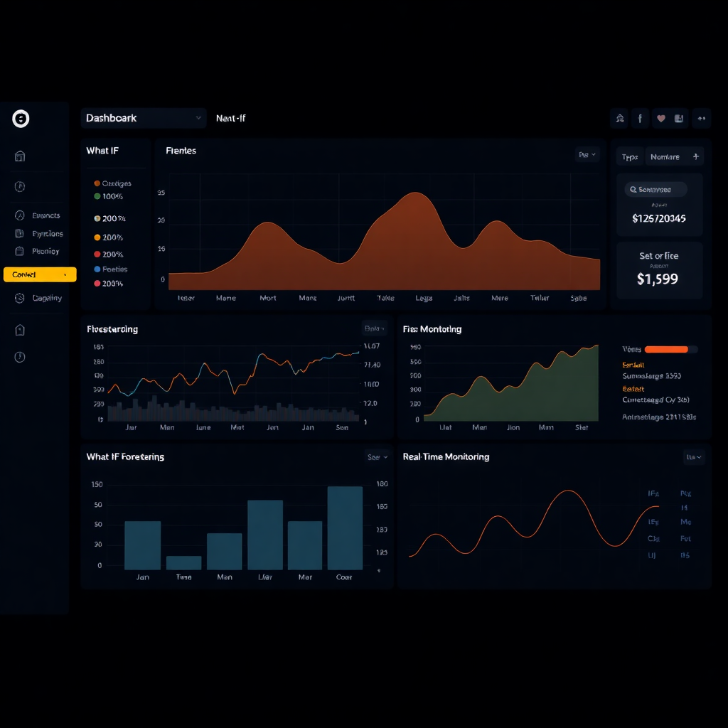
Task: Click the circular logo icon in sidebar
Action: 21,119
